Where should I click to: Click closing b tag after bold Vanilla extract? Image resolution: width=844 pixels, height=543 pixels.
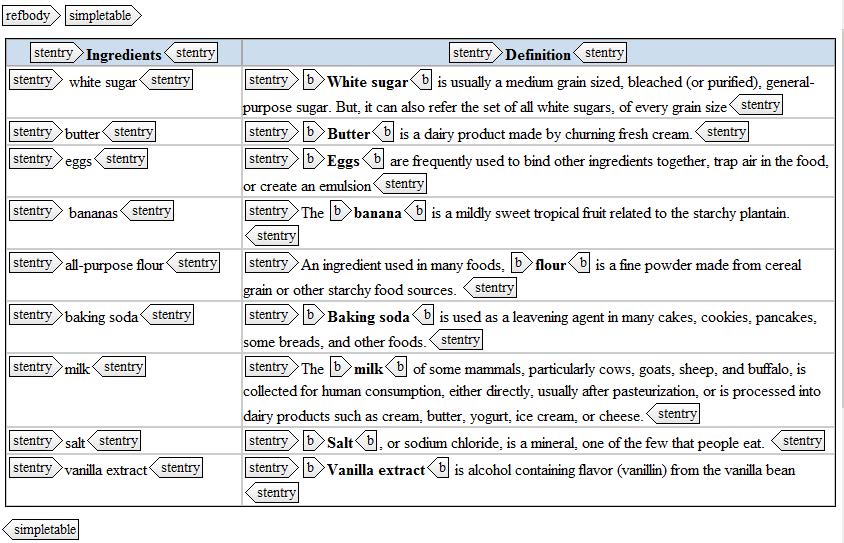[x=438, y=468]
